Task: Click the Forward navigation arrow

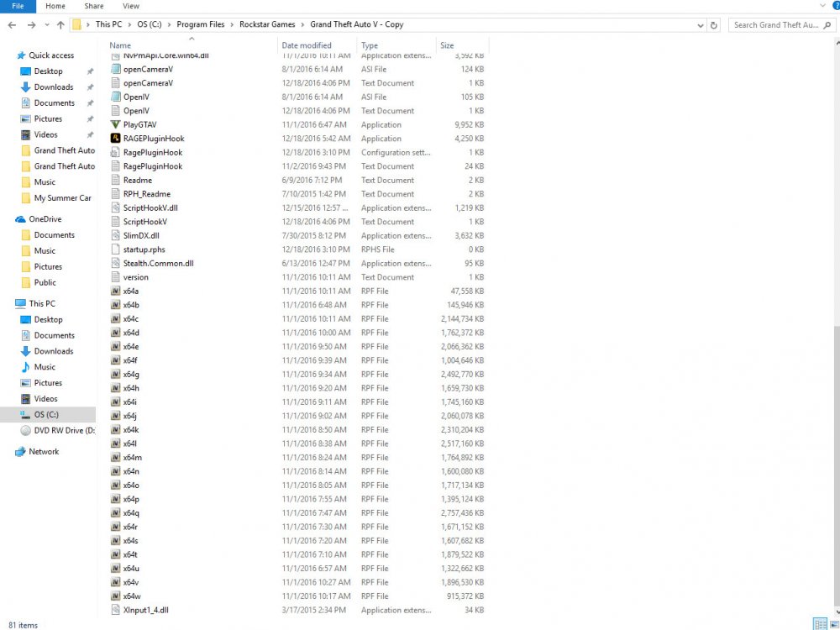Action: pos(32,24)
